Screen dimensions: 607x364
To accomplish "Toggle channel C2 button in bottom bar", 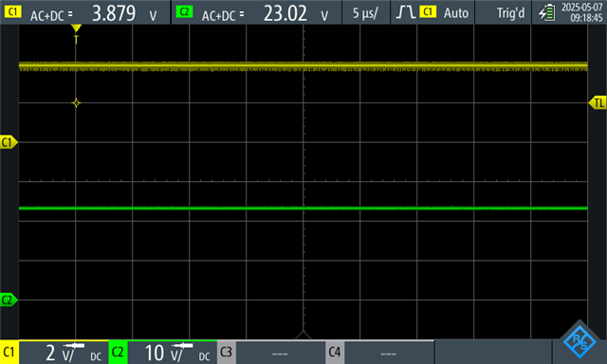I will [x=118, y=353].
